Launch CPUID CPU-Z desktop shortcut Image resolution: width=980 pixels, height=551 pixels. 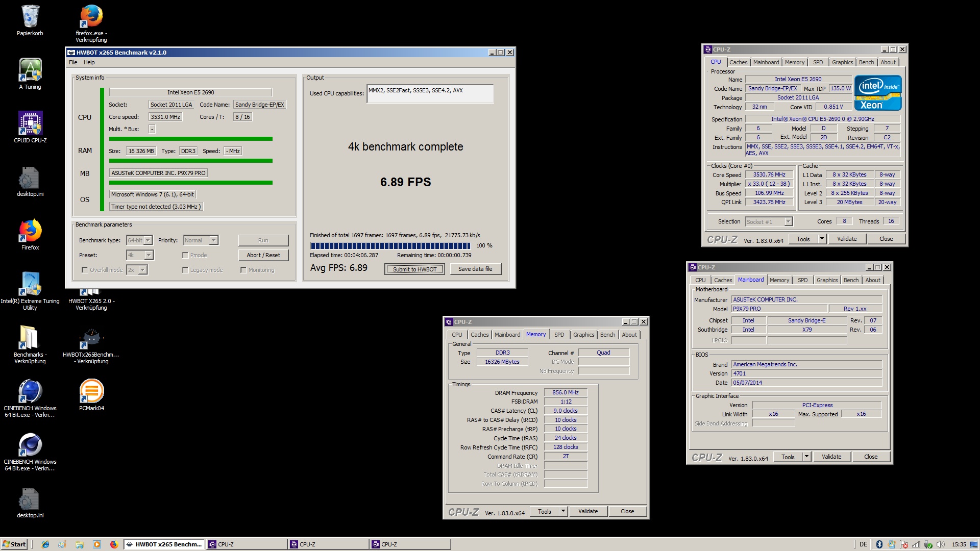pyautogui.click(x=30, y=128)
